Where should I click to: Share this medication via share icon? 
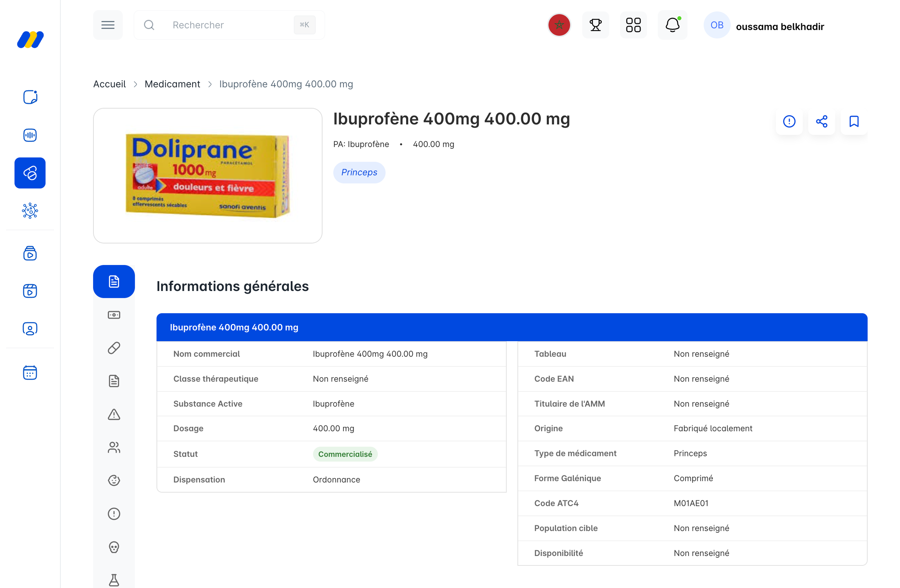(x=821, y=121)
